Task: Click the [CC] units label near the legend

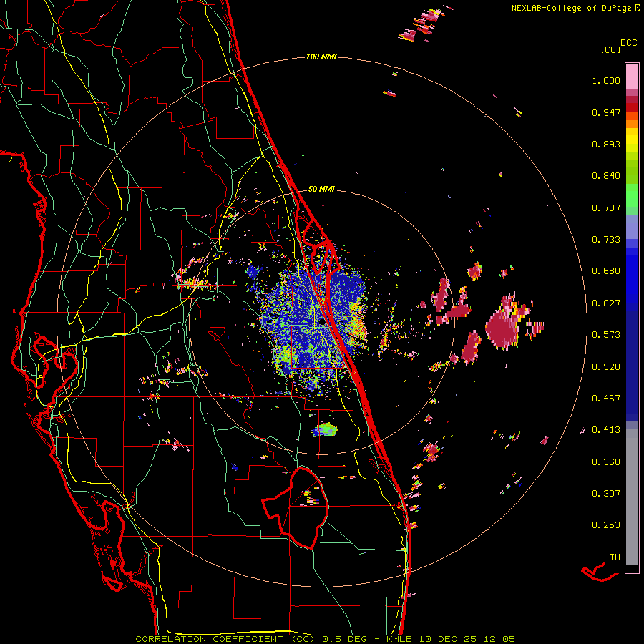Action: [611, 49]
